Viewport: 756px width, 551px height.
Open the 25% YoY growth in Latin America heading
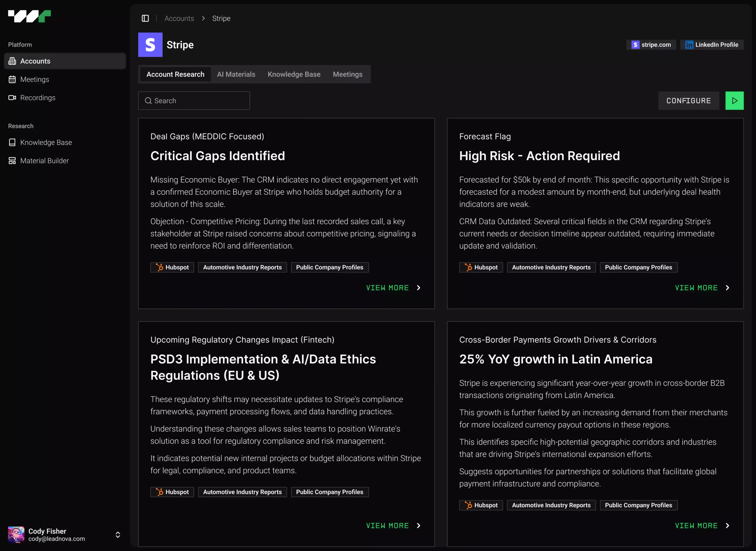click(x=556, y=359)
